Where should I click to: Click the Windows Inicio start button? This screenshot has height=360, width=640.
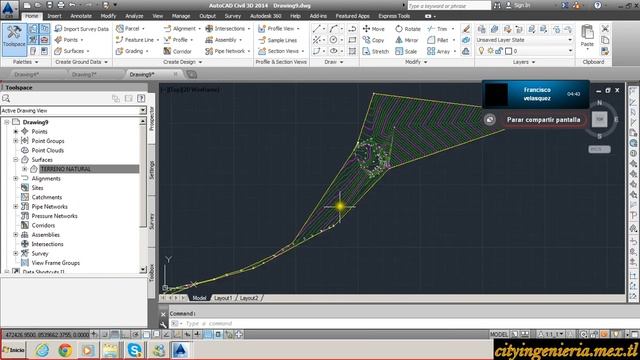(x=13, y=350)
